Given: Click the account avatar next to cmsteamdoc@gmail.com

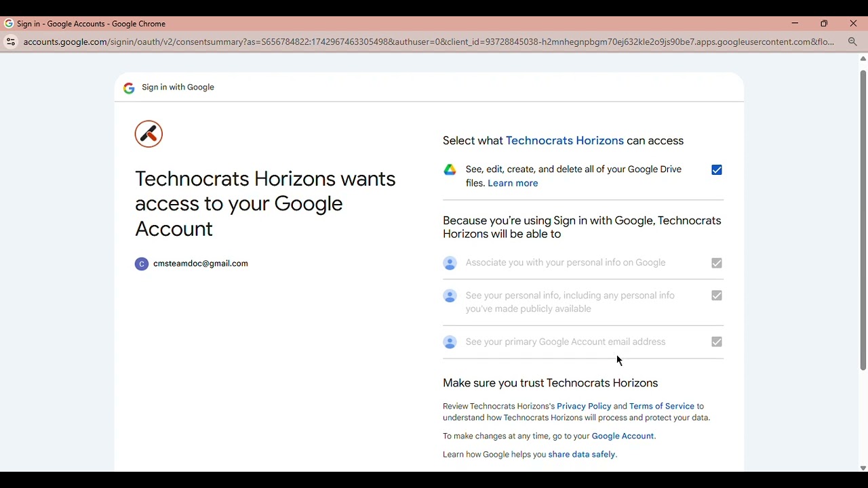Looking at the screenshot, I should (141, 264).
